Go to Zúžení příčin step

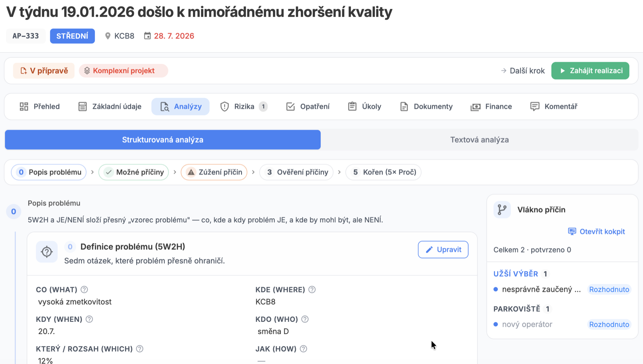[214, 172]
